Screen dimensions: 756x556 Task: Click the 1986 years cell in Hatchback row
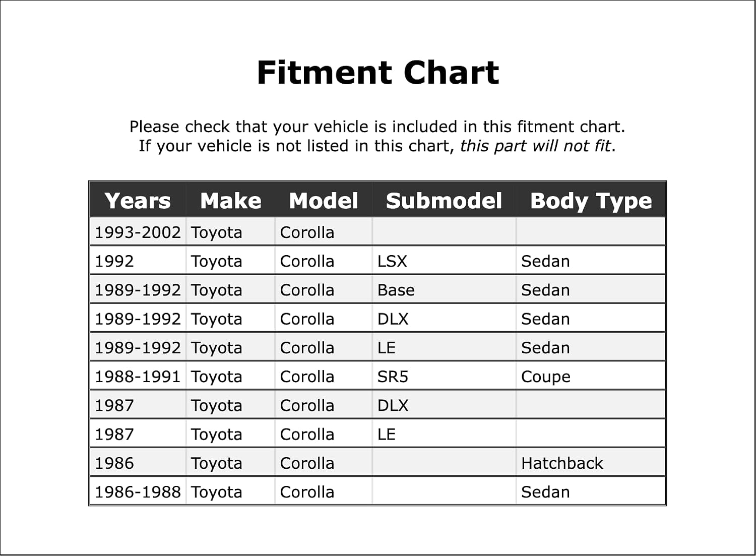pyautogui.click(x=138, y=463)
